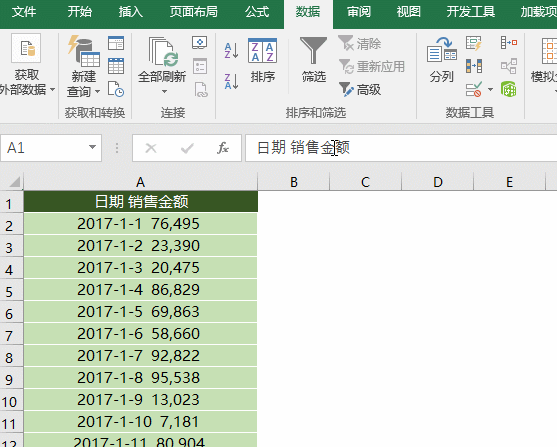Switch to the 审阅 tab

359,12
